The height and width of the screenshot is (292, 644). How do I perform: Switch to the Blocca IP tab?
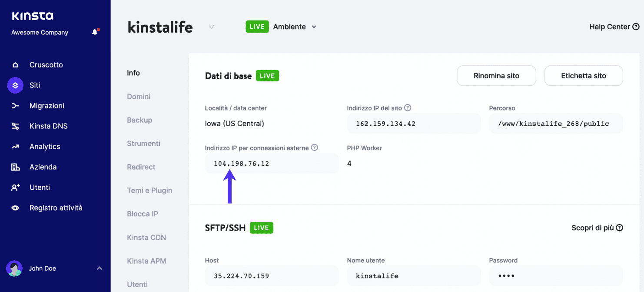[x=143, y=214]
